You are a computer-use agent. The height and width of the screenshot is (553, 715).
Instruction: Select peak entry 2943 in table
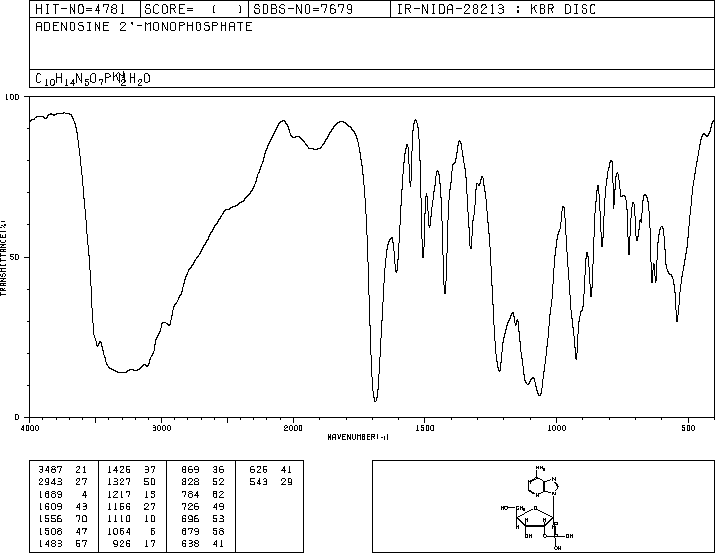(x=63, y=481)
